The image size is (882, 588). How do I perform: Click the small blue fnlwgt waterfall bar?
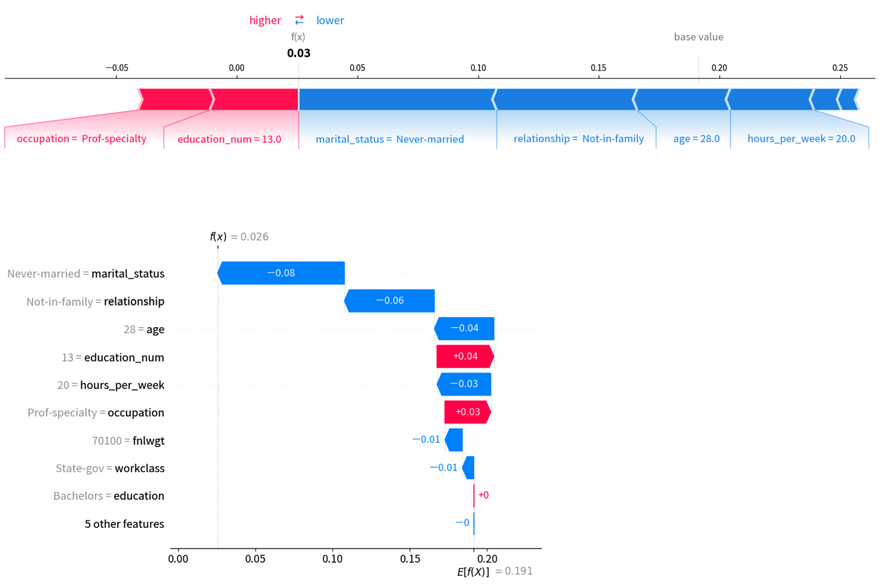pyautogui.click(x=454, y=440)
